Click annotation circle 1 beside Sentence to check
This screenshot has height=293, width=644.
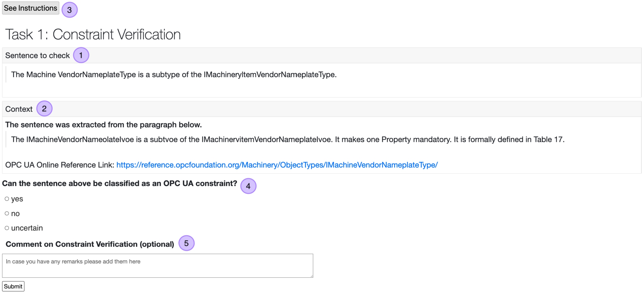[81, 55]
